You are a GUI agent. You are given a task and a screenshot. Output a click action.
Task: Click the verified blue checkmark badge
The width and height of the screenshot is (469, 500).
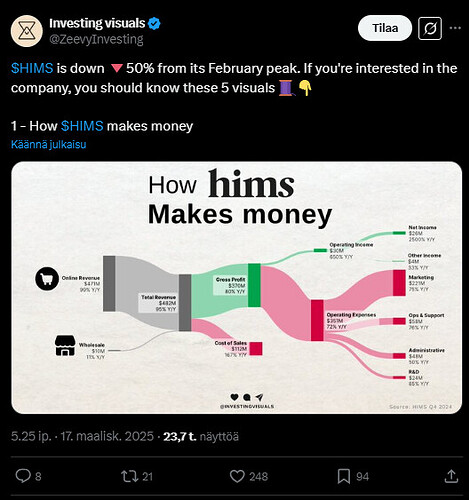pyautogui.click(x=154, y=24)
